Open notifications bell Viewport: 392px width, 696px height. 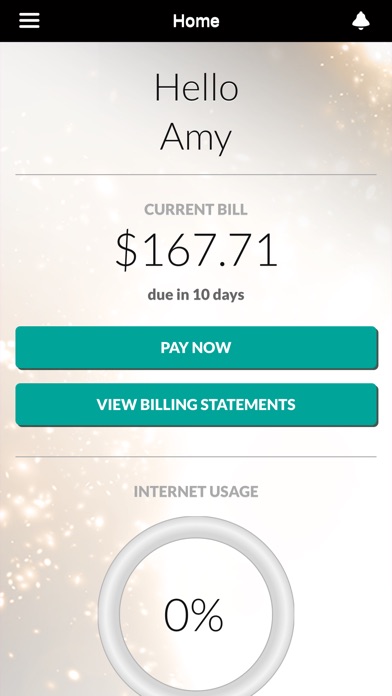360,20
